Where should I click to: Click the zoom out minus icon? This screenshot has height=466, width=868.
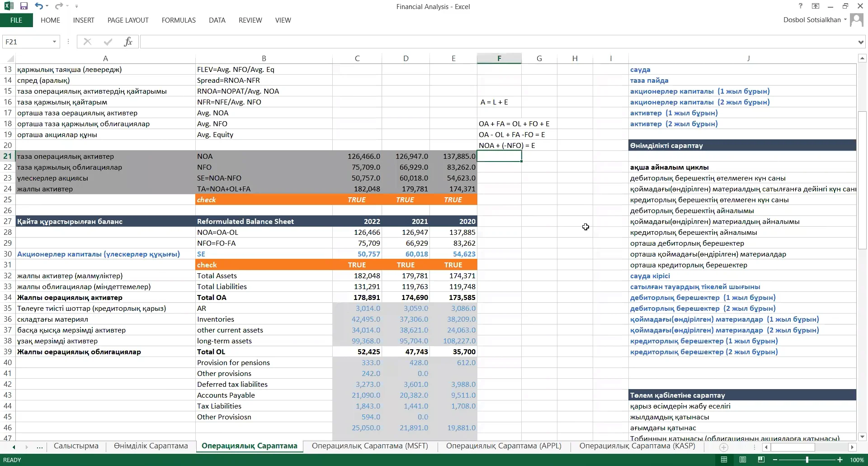pyautogui.click(x=775, y=460)
